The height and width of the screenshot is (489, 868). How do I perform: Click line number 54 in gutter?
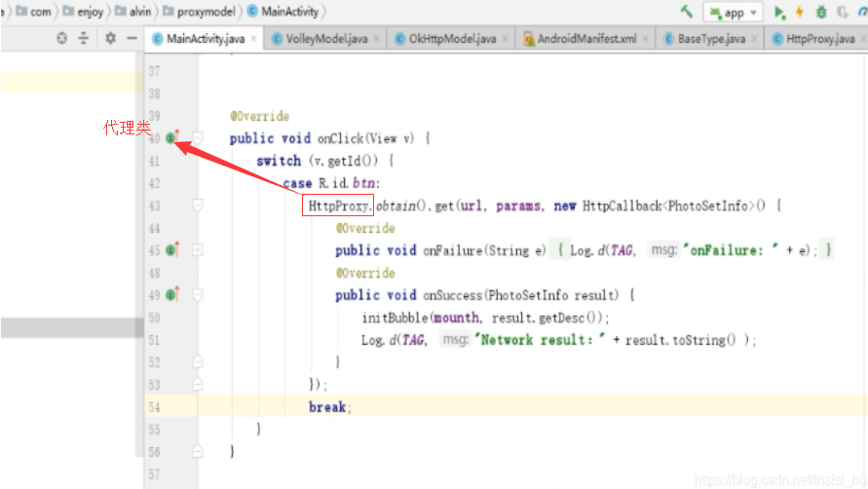pos(154,407)
